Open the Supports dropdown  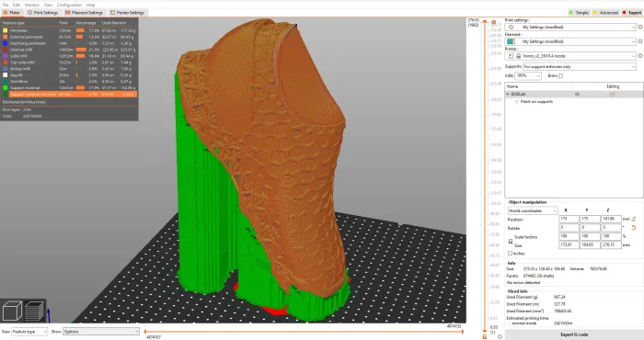pyautogui.click(x=580, y=66)
